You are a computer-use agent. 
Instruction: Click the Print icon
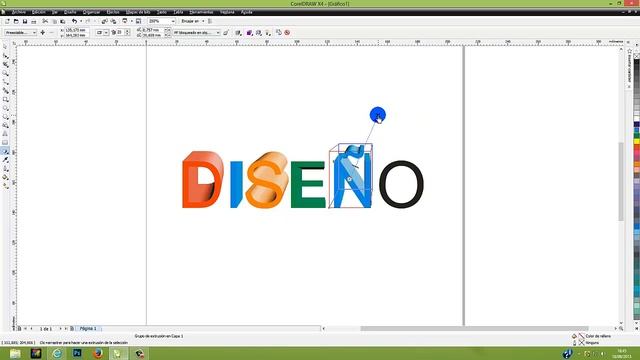(x=34, y=21)
